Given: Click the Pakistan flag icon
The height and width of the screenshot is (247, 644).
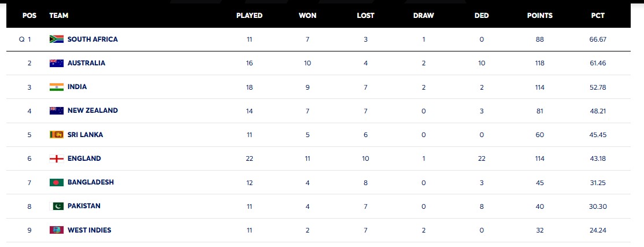Looking at the screenshot, I should (x=57, y=206).
